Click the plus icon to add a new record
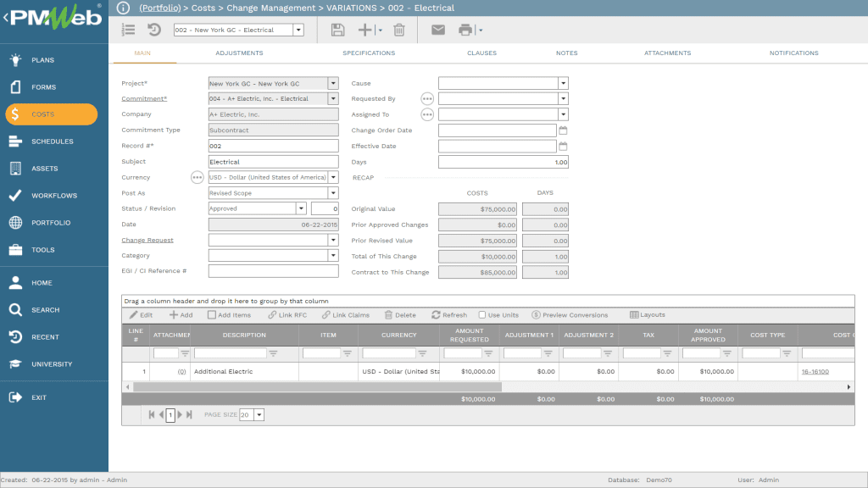Viewport: 868px width, 488px height. click(x=364, y=30)
